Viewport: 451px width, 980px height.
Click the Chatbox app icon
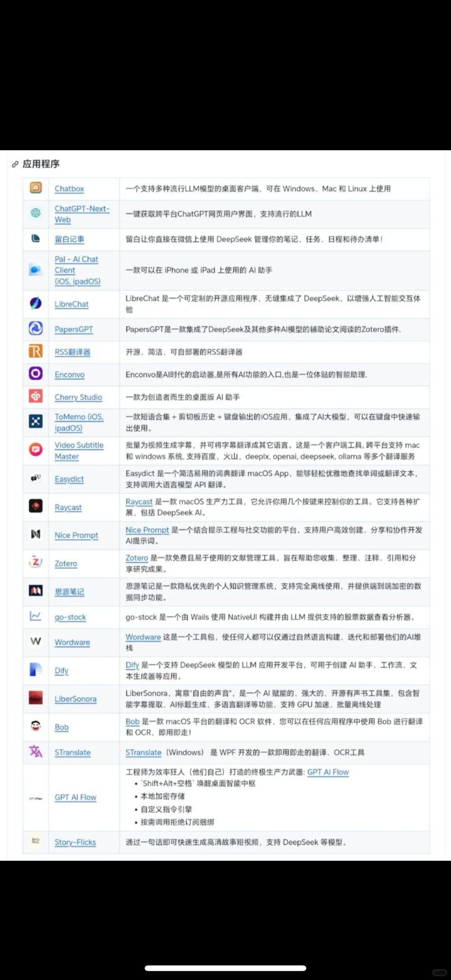click(x=35, y=188)
